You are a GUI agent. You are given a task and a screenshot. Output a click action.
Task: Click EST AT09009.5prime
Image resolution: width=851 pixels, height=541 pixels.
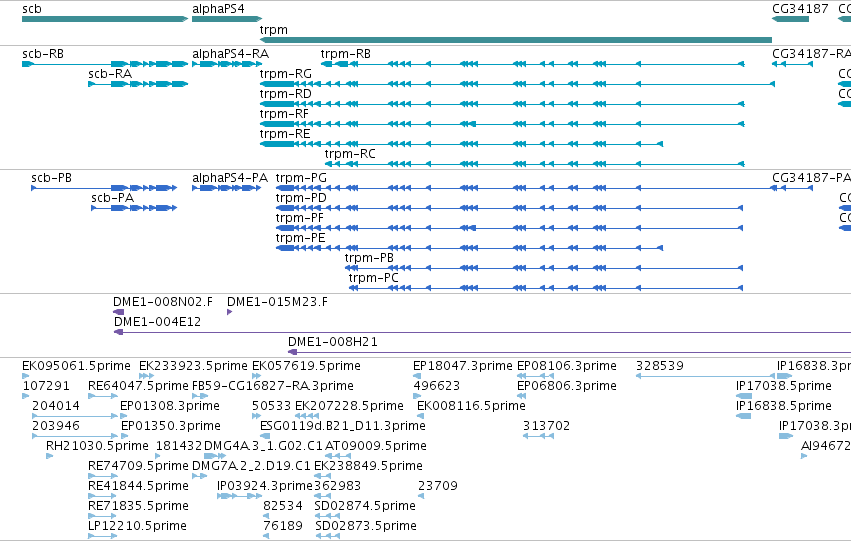(376, 446)
